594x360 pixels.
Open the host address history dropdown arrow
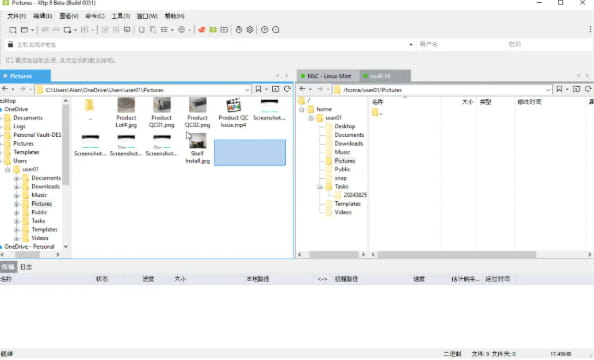[411, 45]
